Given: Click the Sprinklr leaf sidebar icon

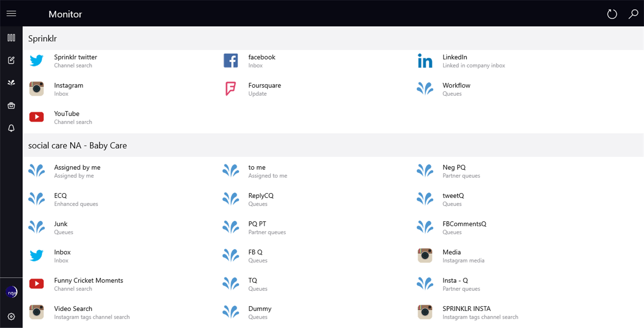Looking at the screenshot, I should pyautogui.click(x=11, y=83).
